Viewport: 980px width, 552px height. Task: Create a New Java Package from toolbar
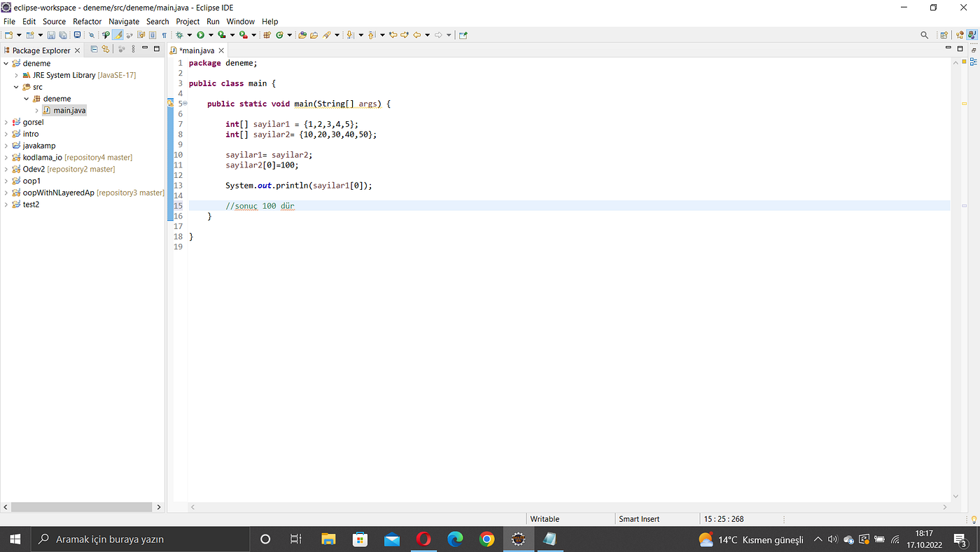[x=267, y=35]
